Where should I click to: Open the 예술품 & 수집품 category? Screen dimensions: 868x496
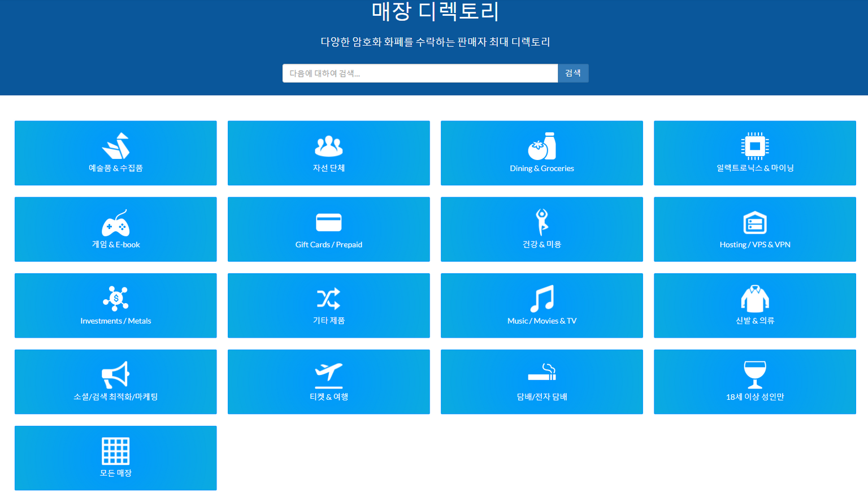pos(116,153)
